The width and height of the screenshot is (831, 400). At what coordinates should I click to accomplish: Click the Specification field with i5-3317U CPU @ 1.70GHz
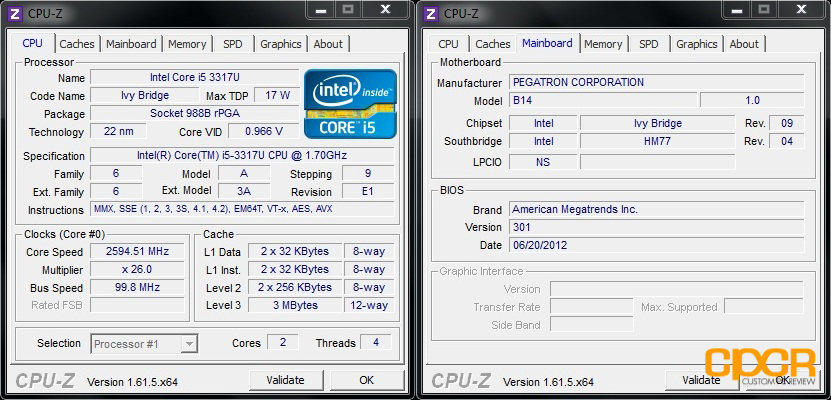click(x=242, y=155)
